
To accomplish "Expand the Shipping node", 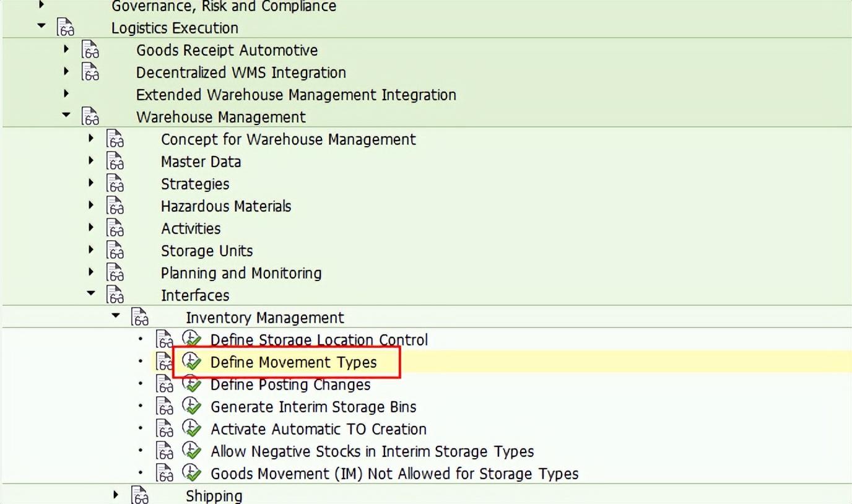I will pyautogui.click(x=116, y=494).
